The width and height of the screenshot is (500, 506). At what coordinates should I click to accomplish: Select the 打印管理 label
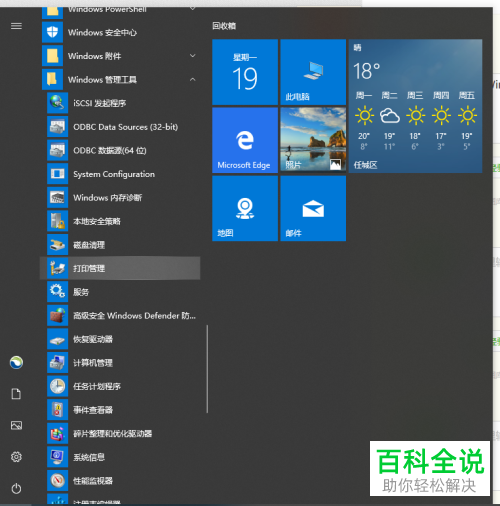[89, 268]
